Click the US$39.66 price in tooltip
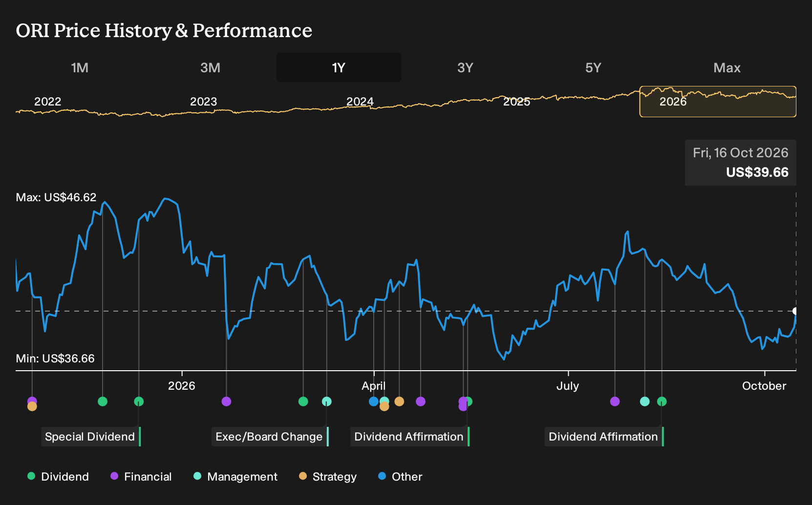Viewport: 812px width, 505px height. [757, 172]
